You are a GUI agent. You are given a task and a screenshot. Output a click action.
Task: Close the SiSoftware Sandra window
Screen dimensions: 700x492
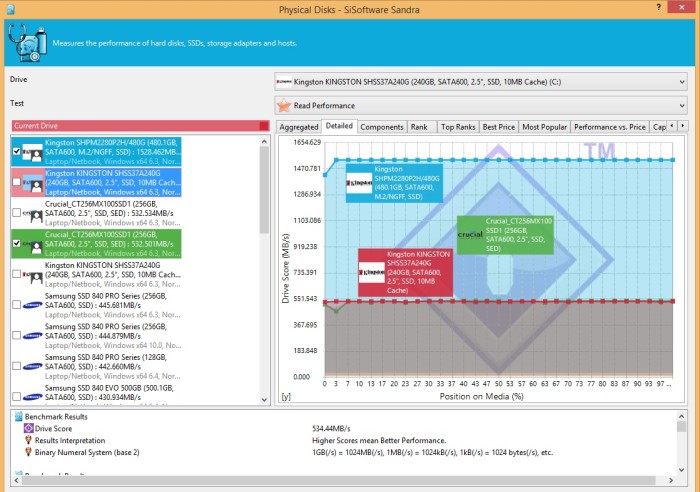point(682,7)
